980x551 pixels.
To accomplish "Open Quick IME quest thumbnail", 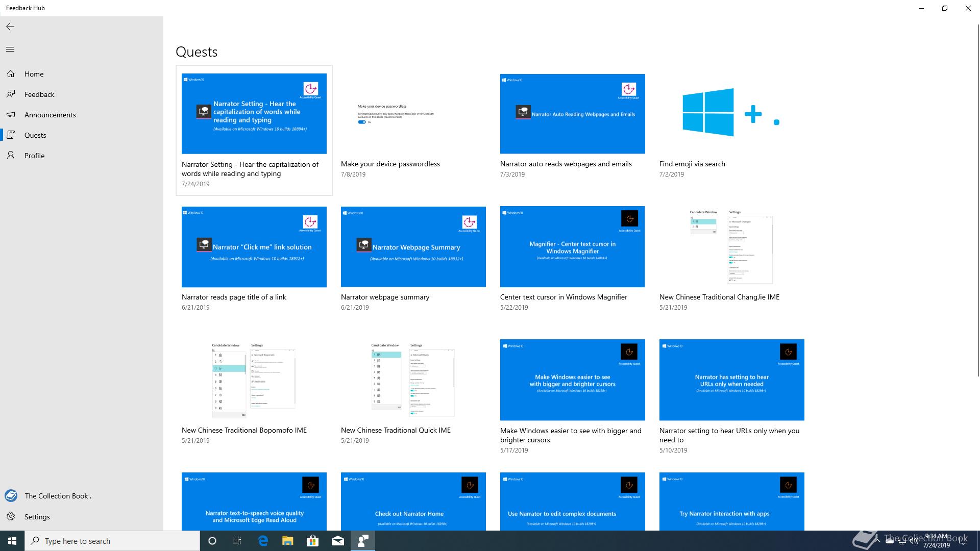I will [x=413, y=380].
